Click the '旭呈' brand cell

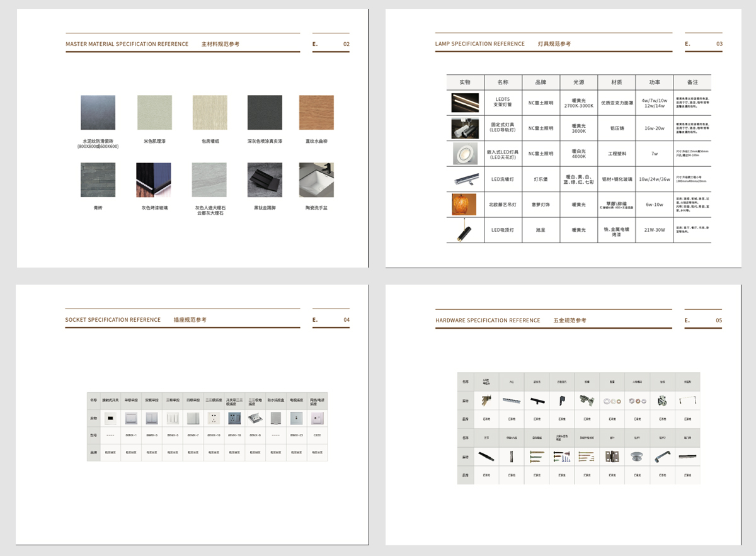541,230
